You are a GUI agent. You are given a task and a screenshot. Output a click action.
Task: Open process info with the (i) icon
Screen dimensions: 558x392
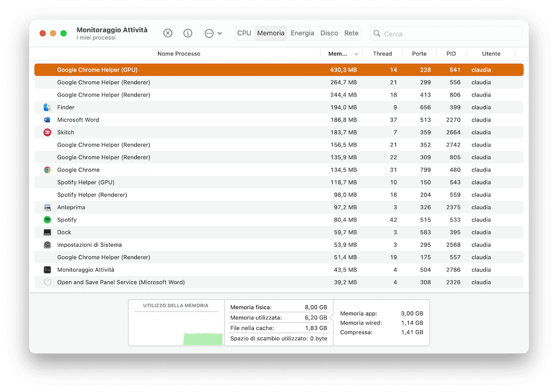coord(188,33)
